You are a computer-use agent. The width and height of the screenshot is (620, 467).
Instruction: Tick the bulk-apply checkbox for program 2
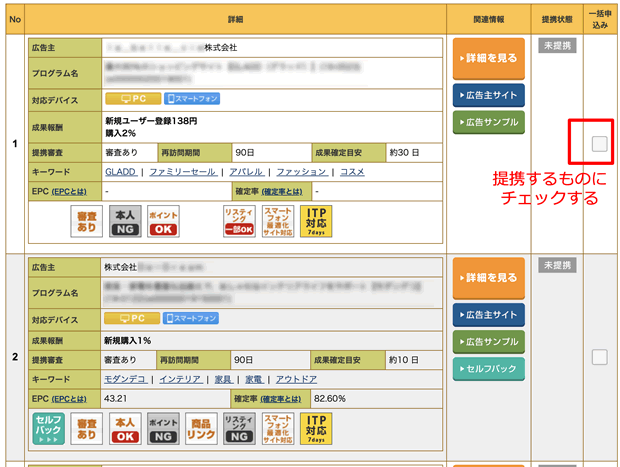[x=599, y=357]
